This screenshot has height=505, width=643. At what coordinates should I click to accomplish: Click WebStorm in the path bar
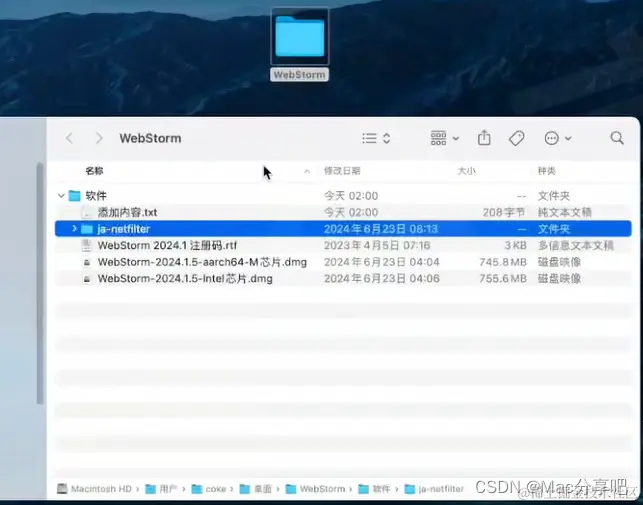pyautogui.click(x=315, y=489)
